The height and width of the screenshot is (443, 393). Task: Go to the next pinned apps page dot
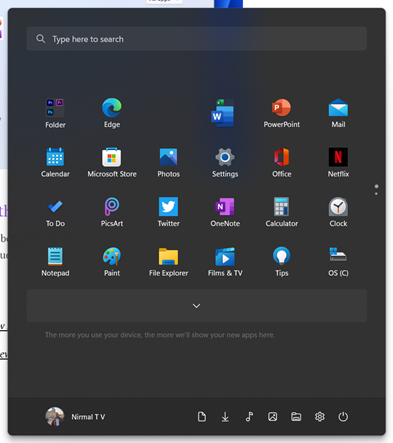tap(376, 194)
